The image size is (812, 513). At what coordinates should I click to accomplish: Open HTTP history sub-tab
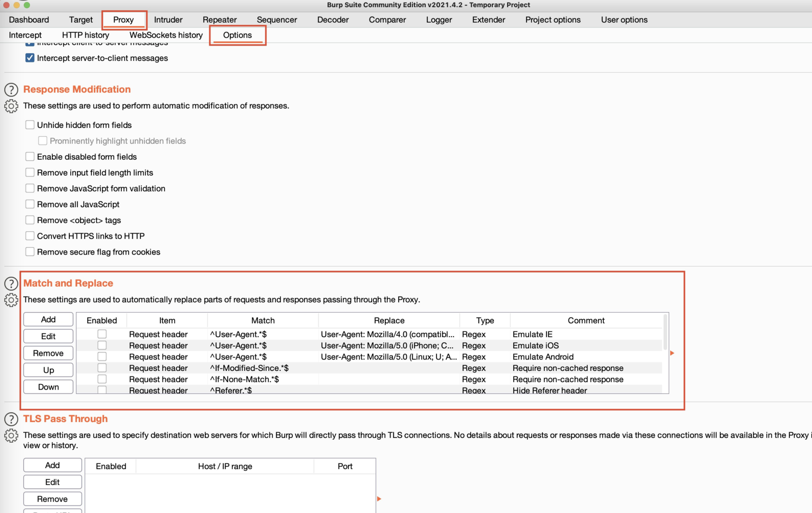coord(85,35)
